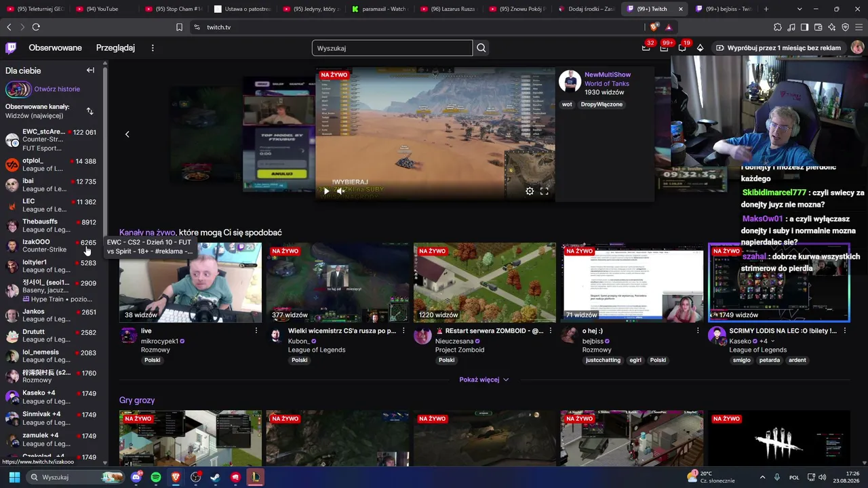Open the Obserwowane tab
The image size is (868, 488).
55,48
